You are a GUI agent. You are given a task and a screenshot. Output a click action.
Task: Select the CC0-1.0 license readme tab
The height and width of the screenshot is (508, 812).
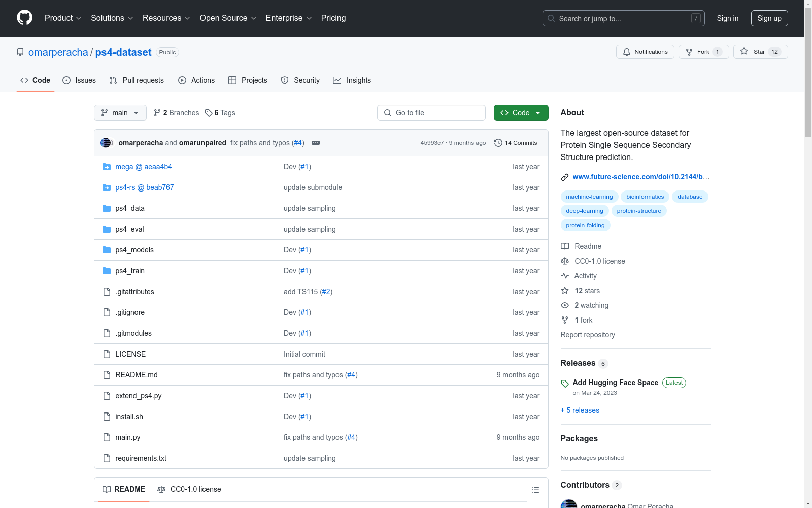[189, 489]
